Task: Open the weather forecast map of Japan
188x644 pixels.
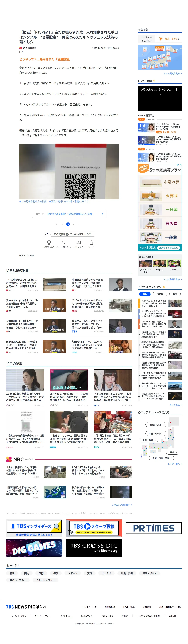Action: point(160,57)
